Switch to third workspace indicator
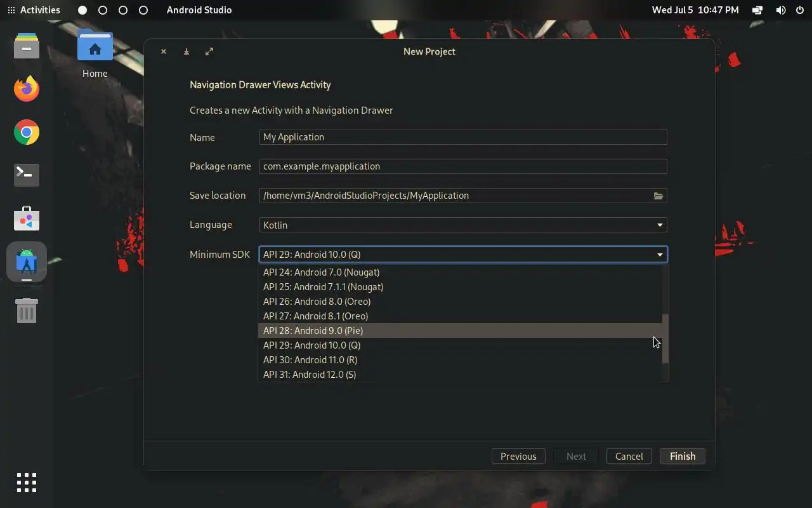This screenshot has height=508, width=812. point(123,10)
